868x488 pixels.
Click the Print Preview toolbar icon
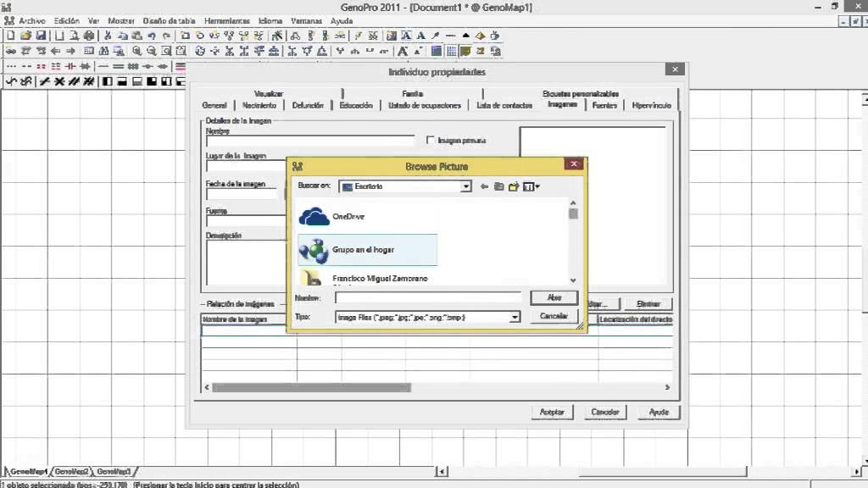[74, 36]
